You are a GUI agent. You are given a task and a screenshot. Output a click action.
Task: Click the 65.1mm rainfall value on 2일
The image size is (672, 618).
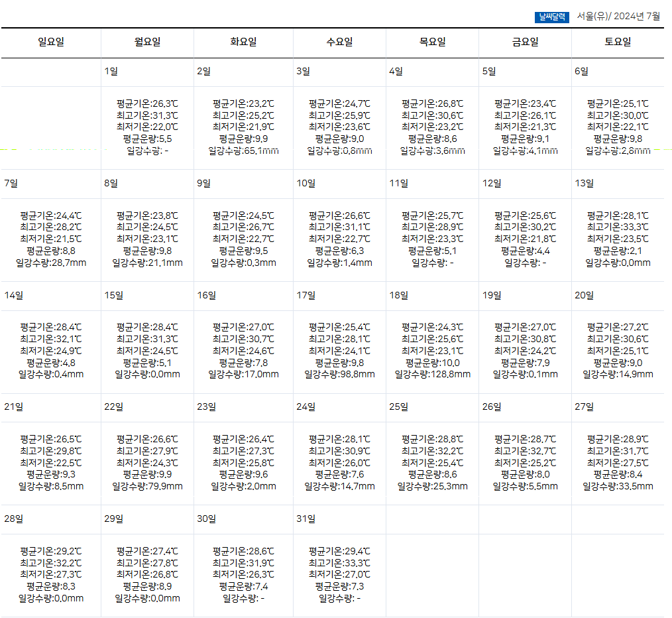[243, 151]
